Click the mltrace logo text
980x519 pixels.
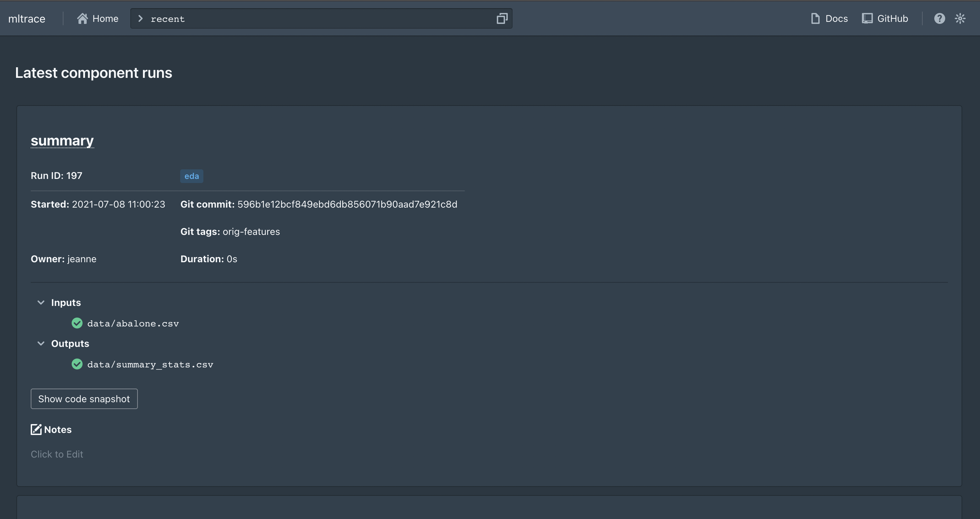(27, 19)
